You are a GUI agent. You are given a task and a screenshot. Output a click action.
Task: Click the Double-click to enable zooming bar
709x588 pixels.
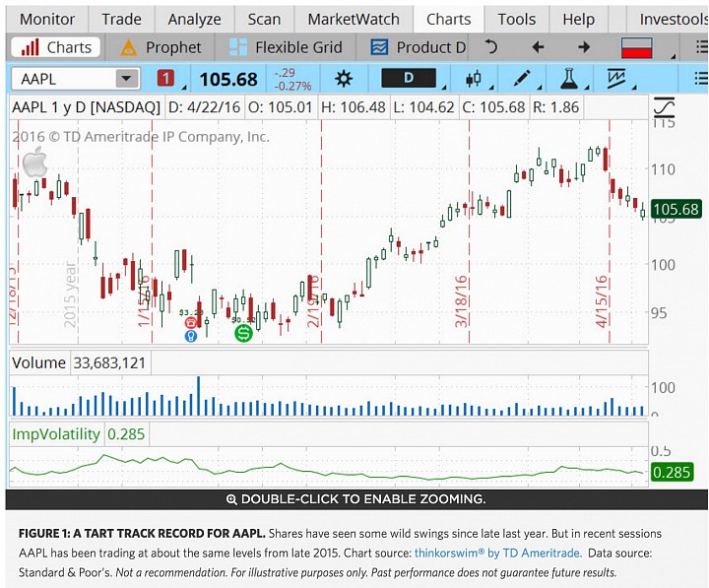[356, 499]
